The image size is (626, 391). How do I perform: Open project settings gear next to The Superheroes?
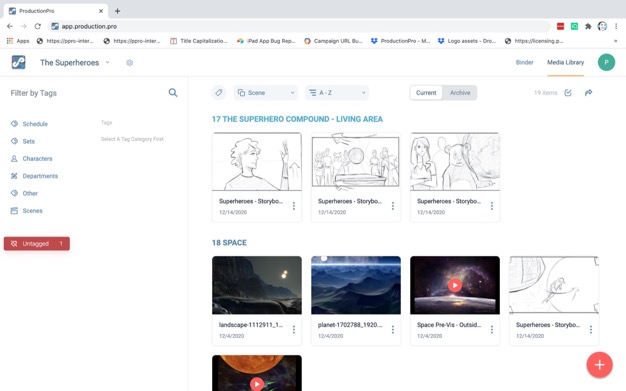(129, 63)
